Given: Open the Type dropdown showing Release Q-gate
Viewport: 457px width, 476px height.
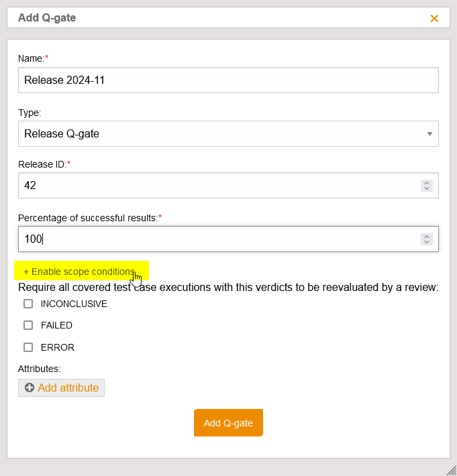Looking at the screenshot, I should [221, 133].
